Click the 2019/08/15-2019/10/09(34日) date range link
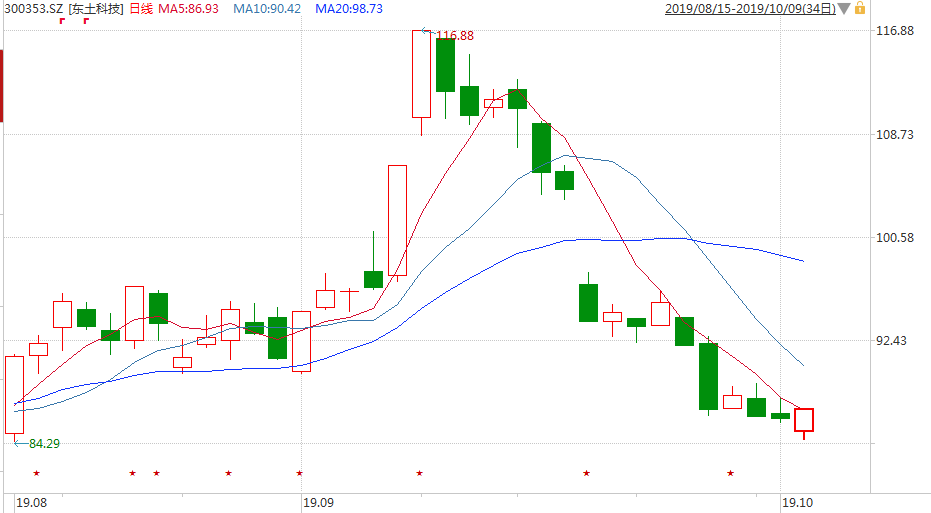This screenshot has width=931, height=513. point(750,9)
